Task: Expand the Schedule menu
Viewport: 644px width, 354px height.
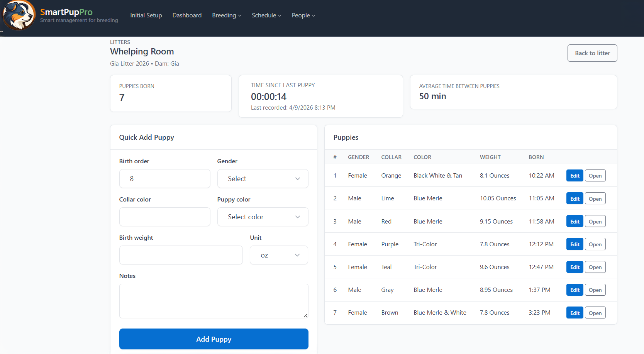Action: (x=266, y=15)
